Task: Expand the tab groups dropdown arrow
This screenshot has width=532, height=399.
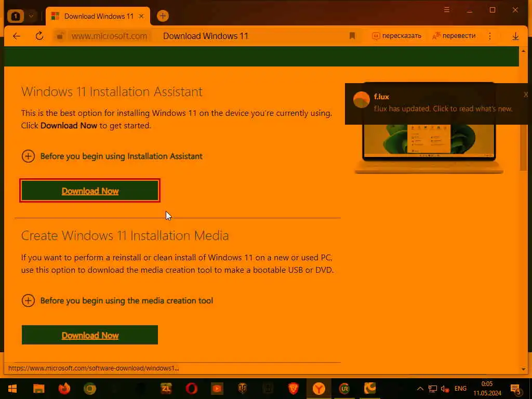Action: pos(31,16)
